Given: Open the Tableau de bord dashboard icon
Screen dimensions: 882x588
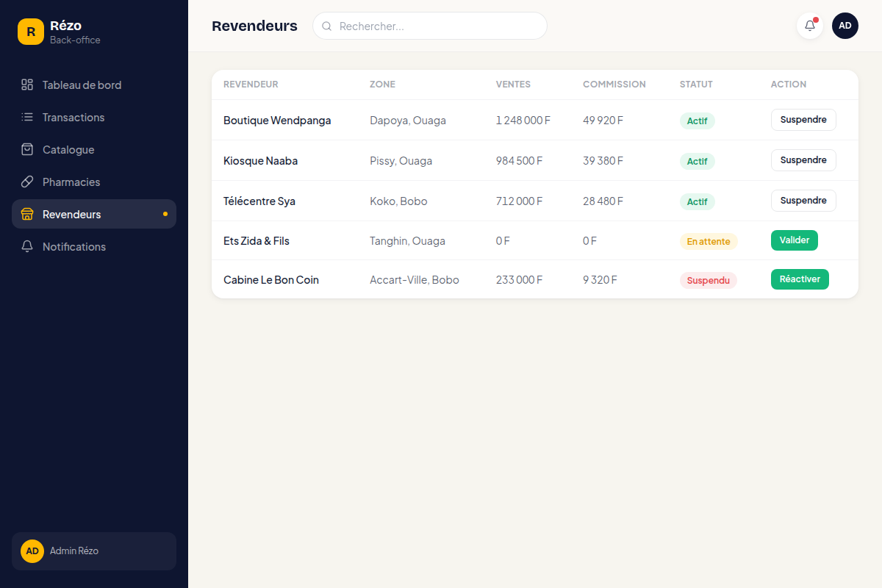Looking at the screenshot, I should [x=27, y=85].
